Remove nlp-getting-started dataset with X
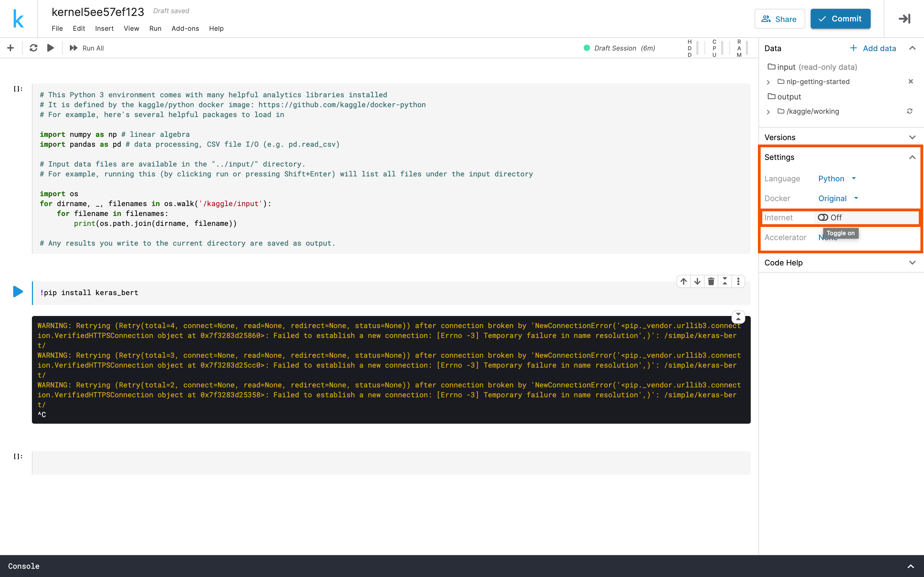The width and height of the screenshot is (924, 577). coord(910,81)
